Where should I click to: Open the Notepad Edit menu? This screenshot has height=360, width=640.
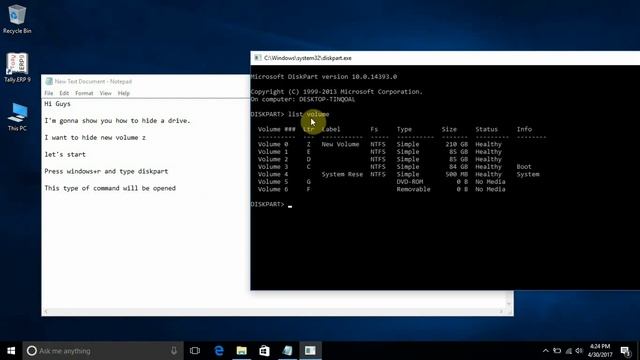[x=64, y=93]
